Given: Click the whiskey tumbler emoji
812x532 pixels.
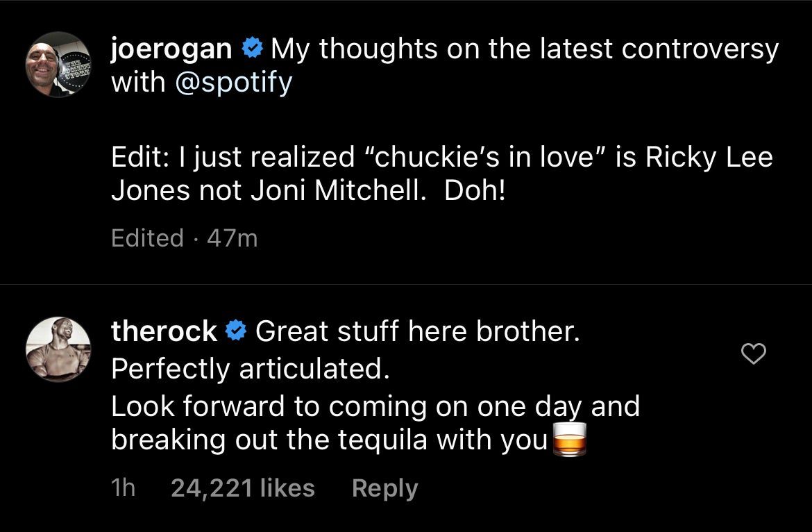Looking at the screenshot, I should (x=569, y=441).
